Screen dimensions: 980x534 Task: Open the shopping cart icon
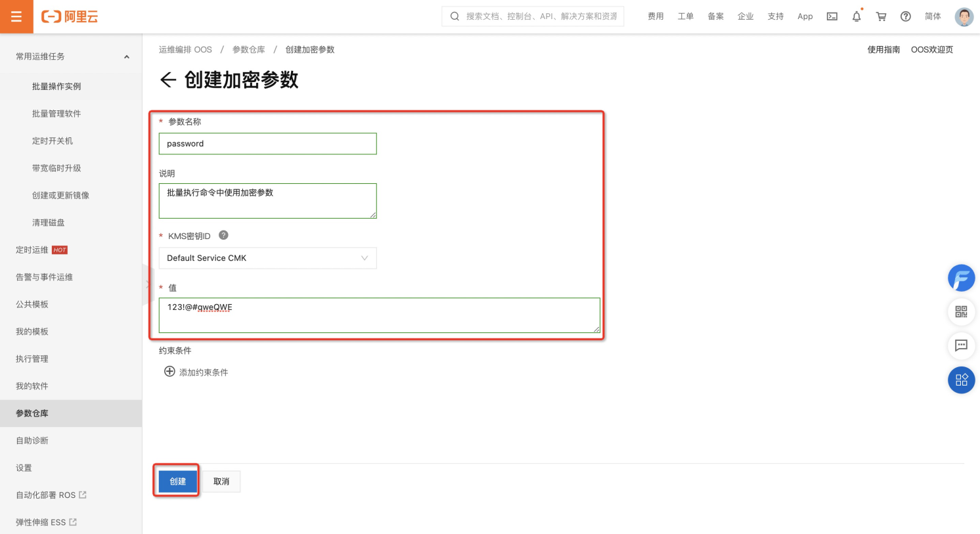[881, 16]
